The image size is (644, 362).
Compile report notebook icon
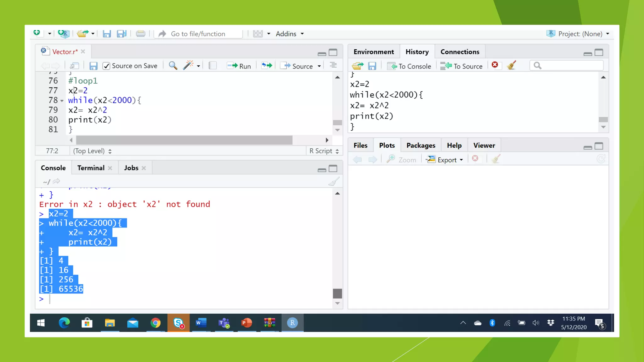pos(213,66)
